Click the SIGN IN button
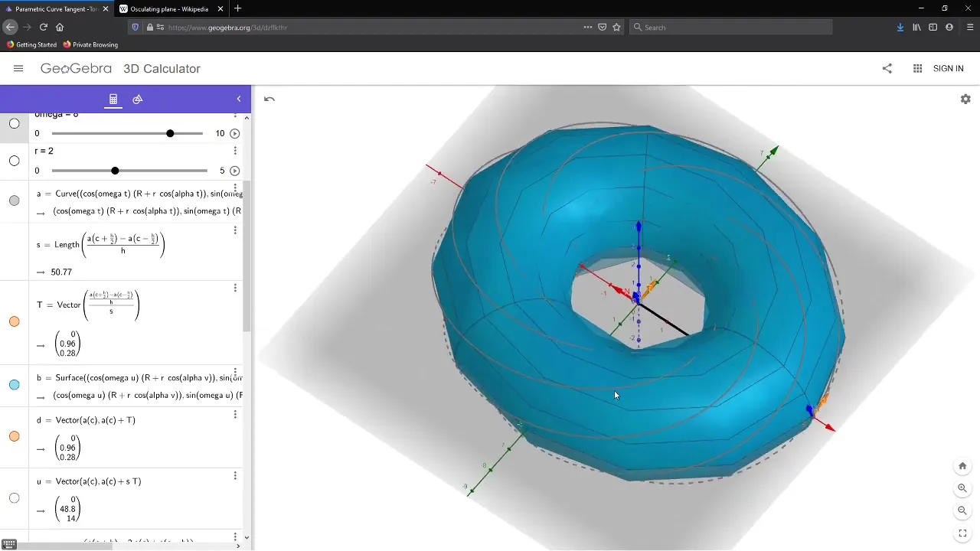This screenshot has width=980, height=551. point(948,68)
